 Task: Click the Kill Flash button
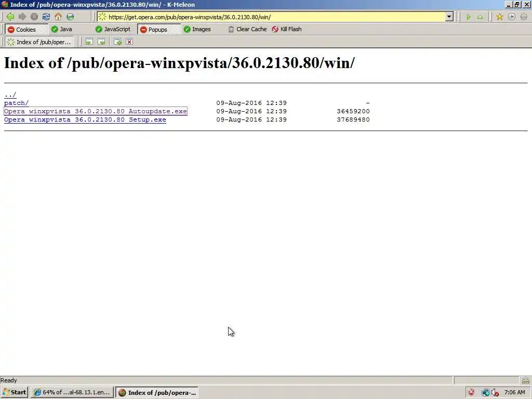click(287, 29)
